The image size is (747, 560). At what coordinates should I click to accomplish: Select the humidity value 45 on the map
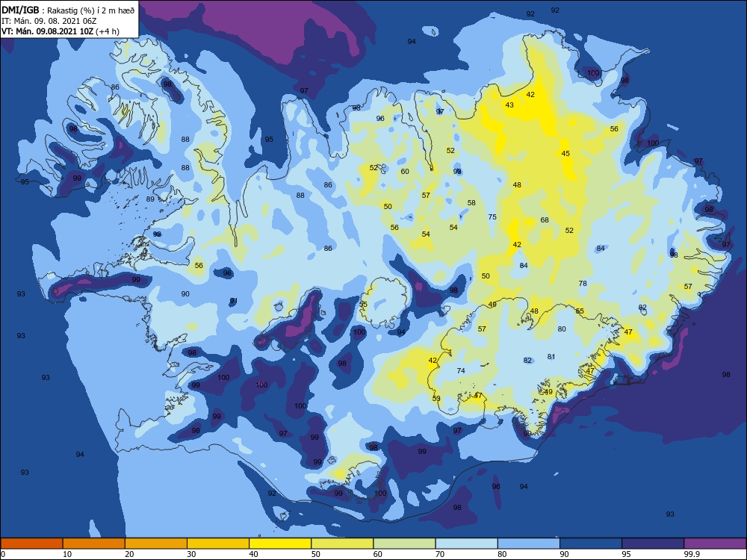coord(565,154)
